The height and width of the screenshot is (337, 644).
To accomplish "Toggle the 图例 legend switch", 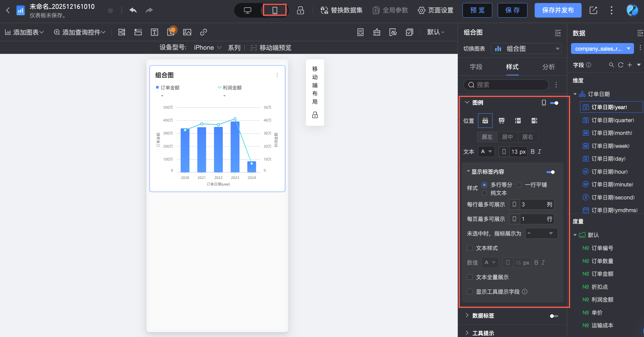I will tap(554, 103).
